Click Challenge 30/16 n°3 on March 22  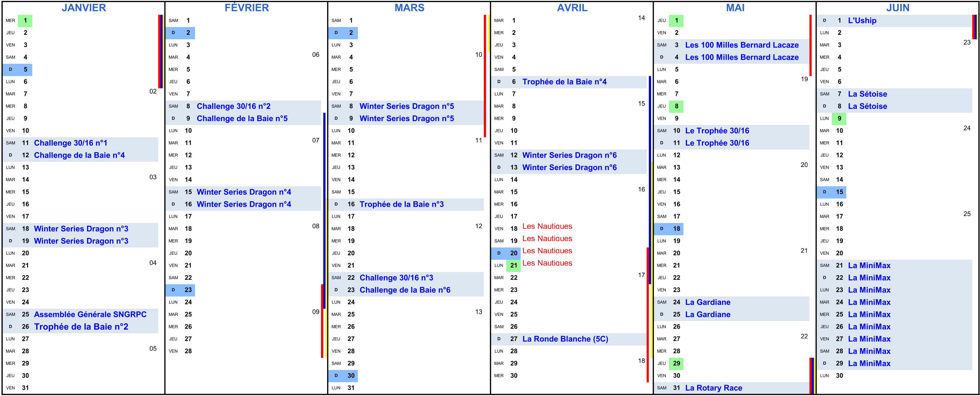coord(396,278)
